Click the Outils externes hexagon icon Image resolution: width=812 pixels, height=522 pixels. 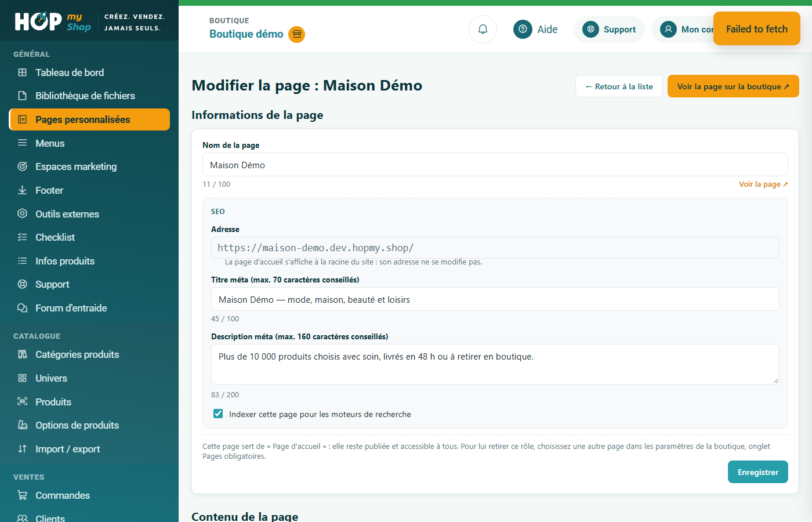click(23, 213)
